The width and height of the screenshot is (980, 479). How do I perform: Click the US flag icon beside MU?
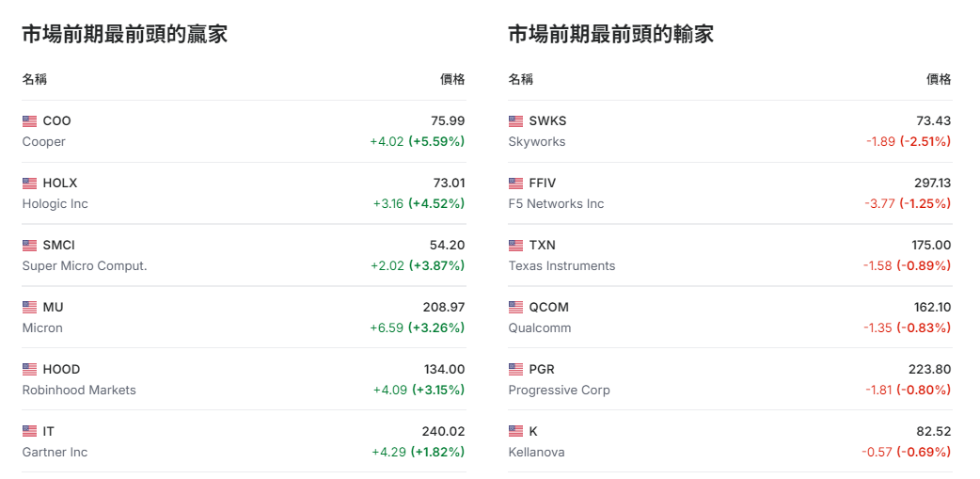[x=30, y=308]
